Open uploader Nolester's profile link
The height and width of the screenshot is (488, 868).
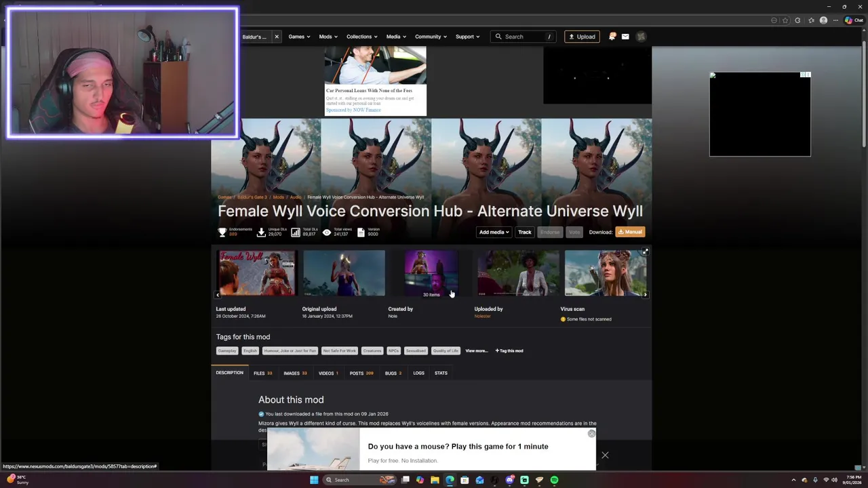482,317
